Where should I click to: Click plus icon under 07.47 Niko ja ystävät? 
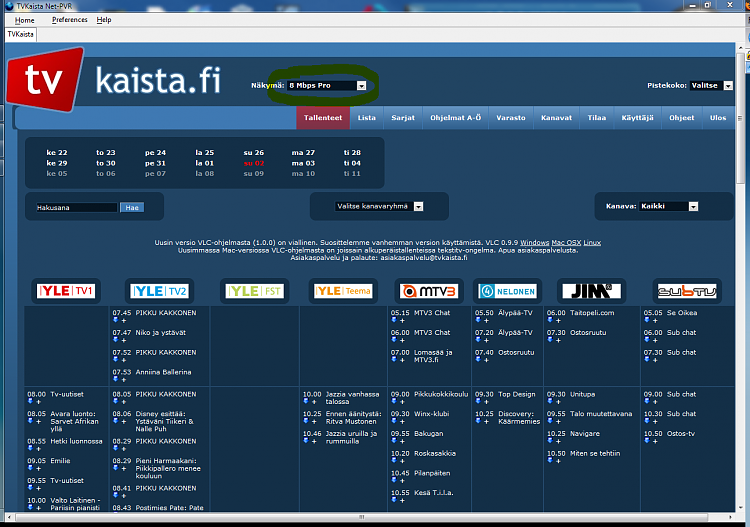[x=124, y=340]
